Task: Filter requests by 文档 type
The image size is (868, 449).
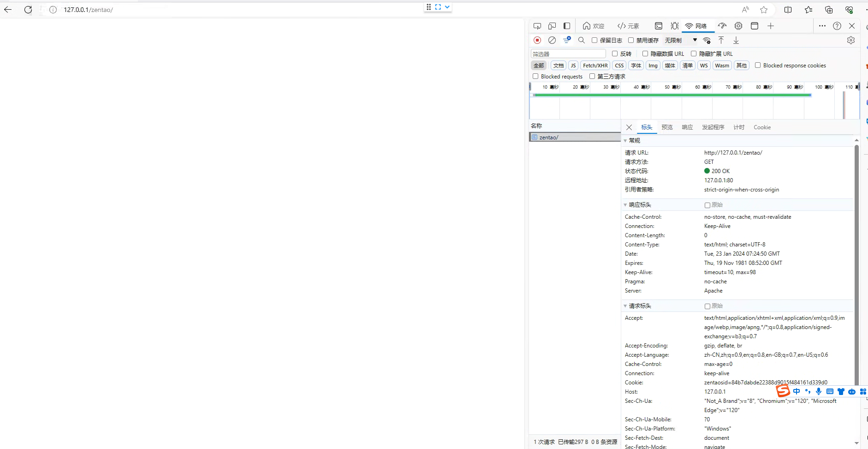Action: pos(559,66)
